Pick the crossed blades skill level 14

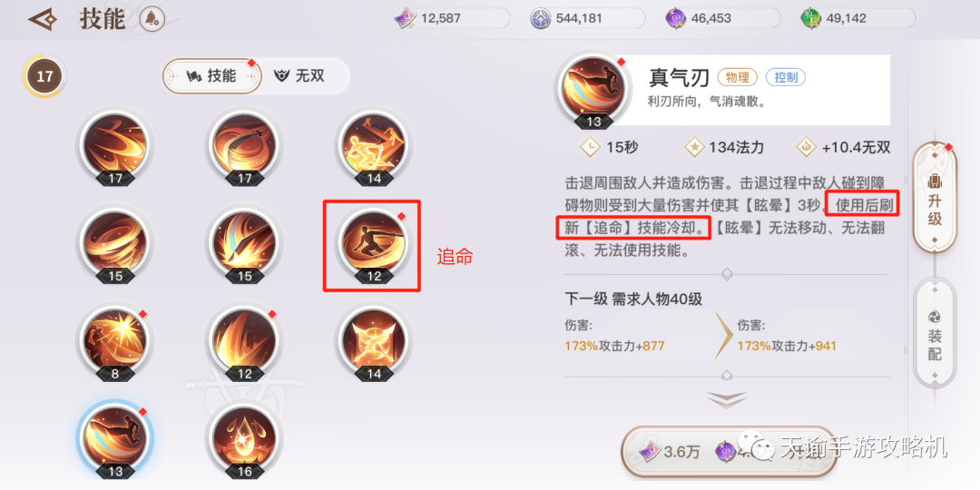pos(374,342)
